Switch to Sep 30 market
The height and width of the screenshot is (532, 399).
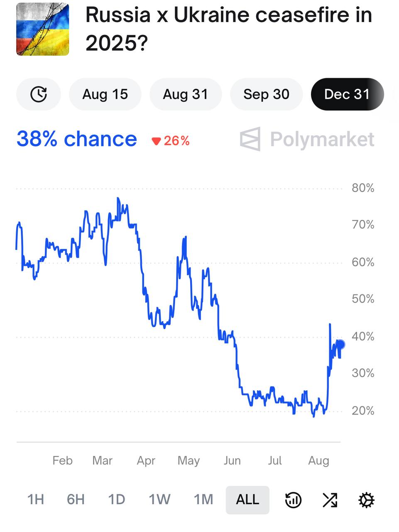(266, 94)
